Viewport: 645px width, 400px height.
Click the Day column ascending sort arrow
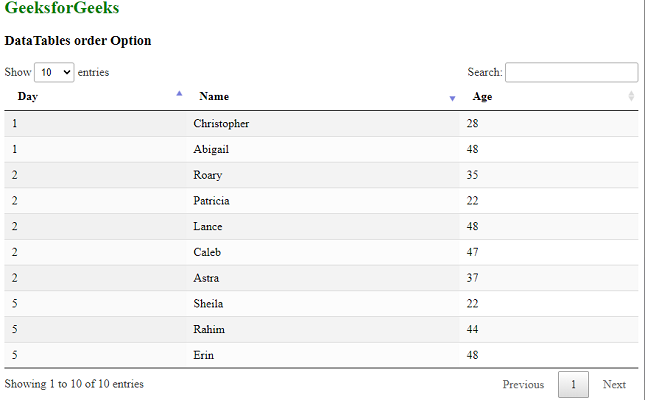(179, 93)
